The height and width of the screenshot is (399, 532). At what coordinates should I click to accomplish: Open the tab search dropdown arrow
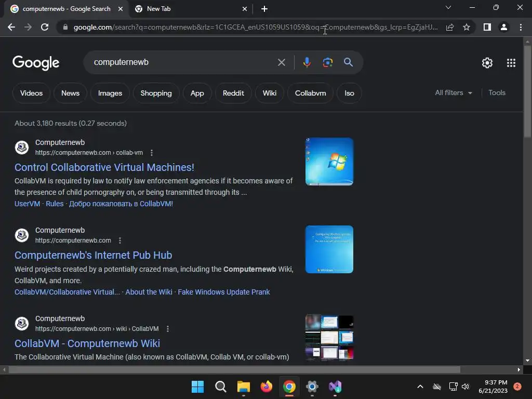tap(448, 7)
